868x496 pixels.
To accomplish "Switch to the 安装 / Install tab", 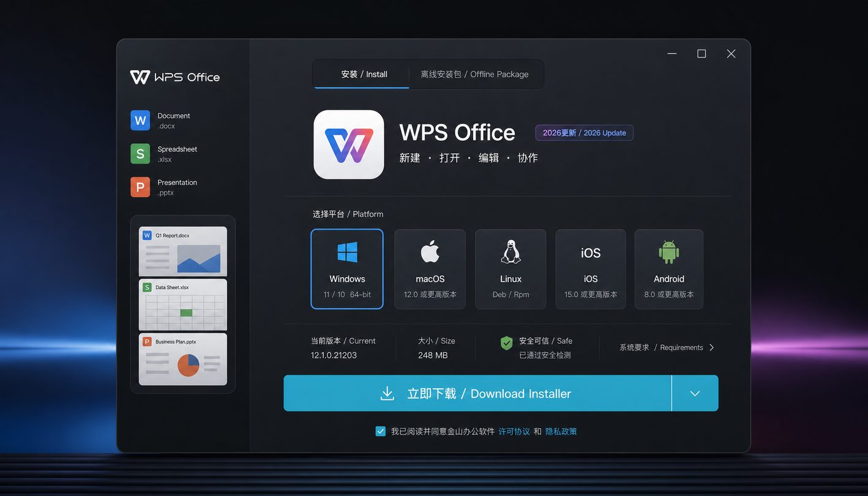I will [362, 74].
